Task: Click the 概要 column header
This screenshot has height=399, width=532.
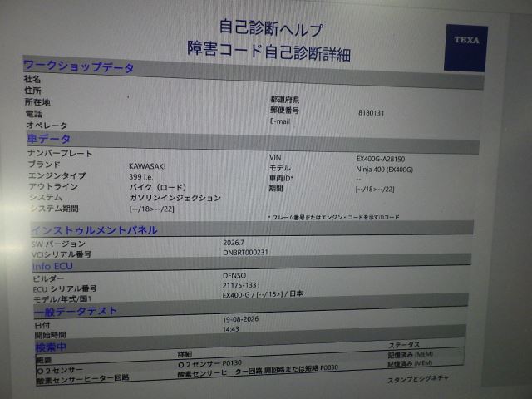Action: coord(44,360)
